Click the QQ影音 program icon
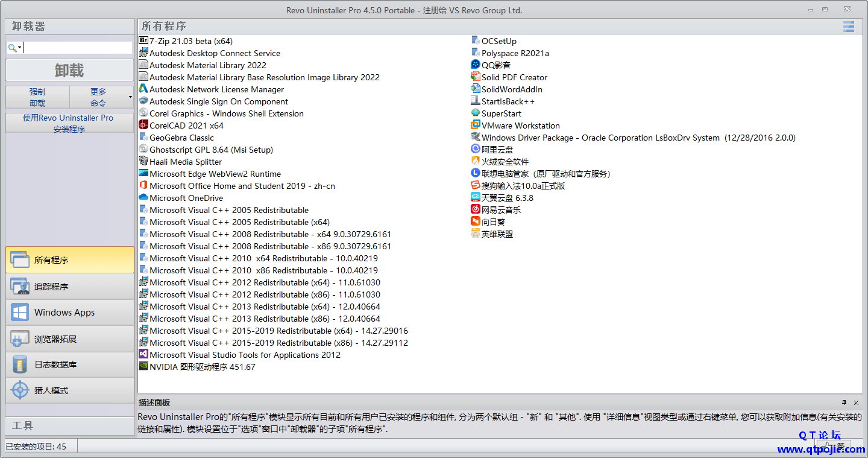Image resolution: width=868 pixels, height=458 pixels. tap(476, 65)
